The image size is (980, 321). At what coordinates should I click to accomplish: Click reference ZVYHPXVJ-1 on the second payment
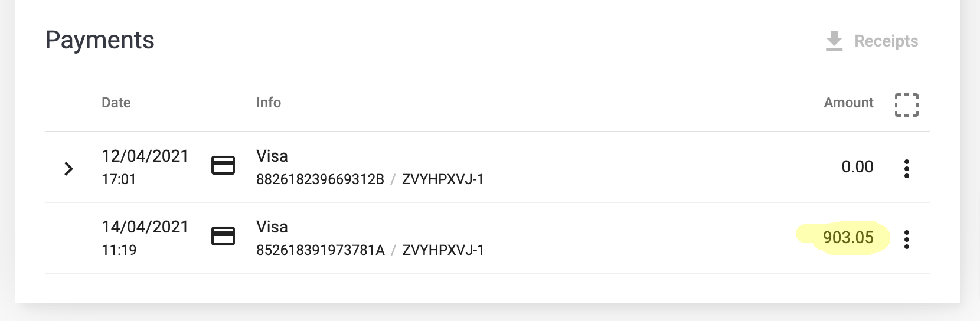coord(443,250)
